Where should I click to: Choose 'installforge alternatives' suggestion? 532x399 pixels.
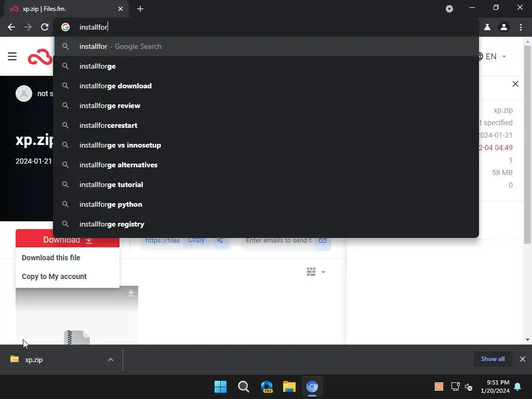(x=266, y=165)
